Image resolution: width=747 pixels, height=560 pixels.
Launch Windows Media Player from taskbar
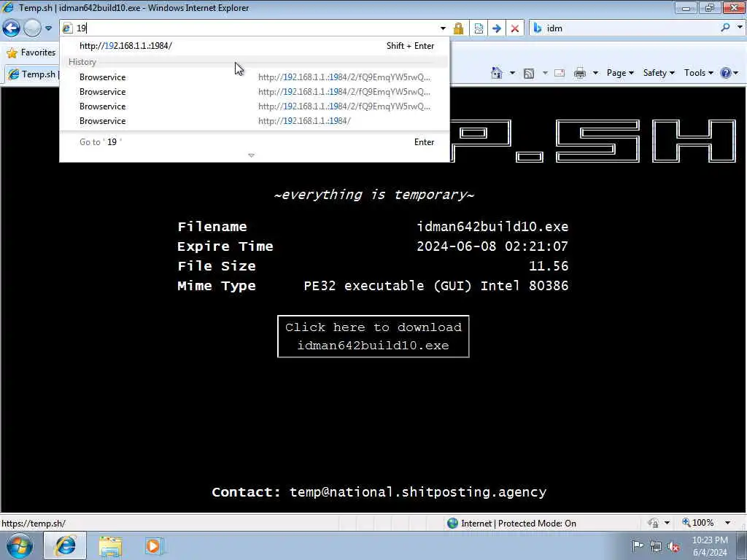pos(153,546)
